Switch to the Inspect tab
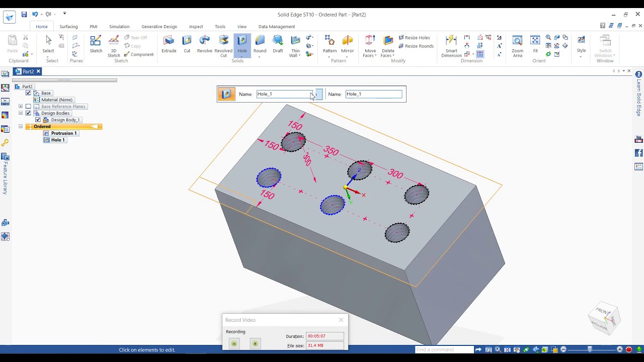644x362 pixels. 196,27
